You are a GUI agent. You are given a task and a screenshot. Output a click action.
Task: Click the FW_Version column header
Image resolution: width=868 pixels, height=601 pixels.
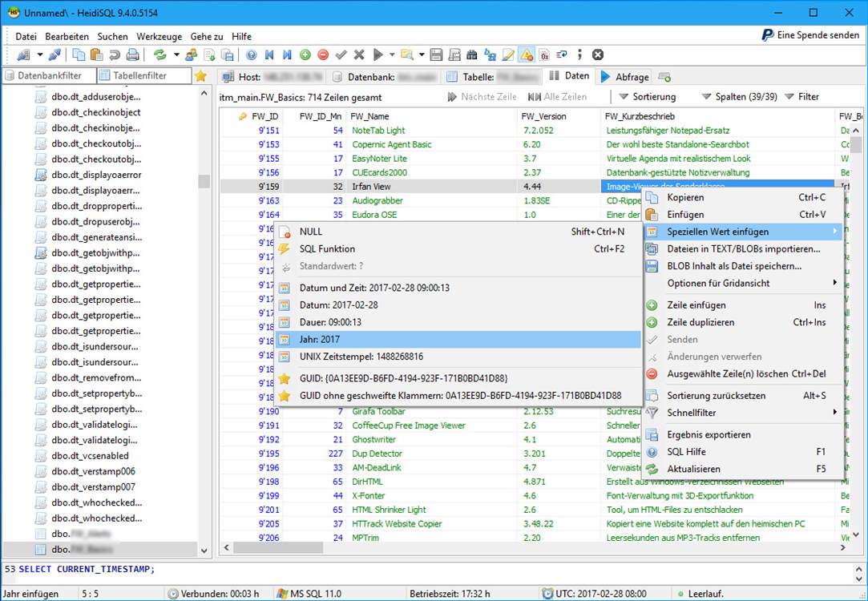point(558,116)
